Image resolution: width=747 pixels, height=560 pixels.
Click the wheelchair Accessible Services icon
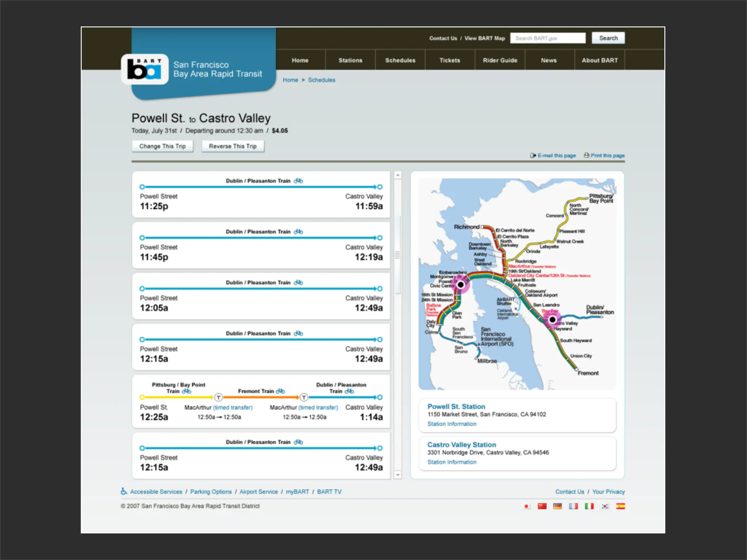(x=124, y=491)
